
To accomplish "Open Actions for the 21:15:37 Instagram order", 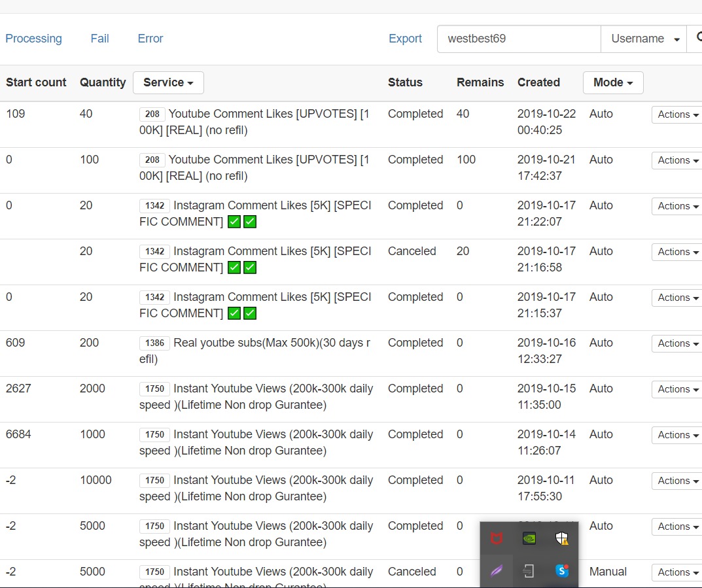I will click(677, 298).
